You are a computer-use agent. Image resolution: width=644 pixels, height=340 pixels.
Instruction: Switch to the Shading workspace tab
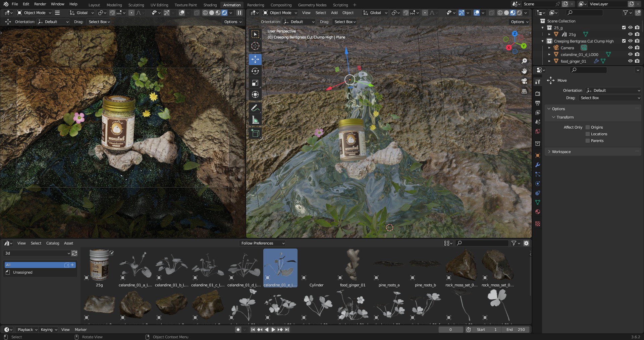pyautogui.click(x=210, y=5)
